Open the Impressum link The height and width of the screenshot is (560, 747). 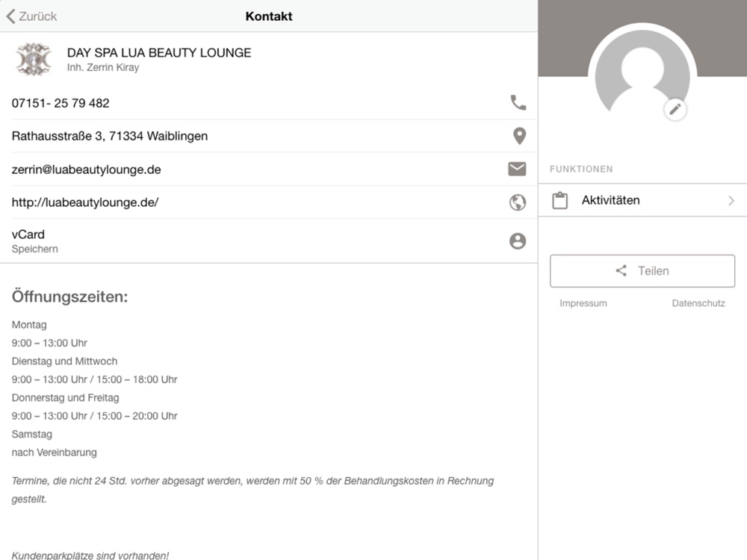pos(583,303)
